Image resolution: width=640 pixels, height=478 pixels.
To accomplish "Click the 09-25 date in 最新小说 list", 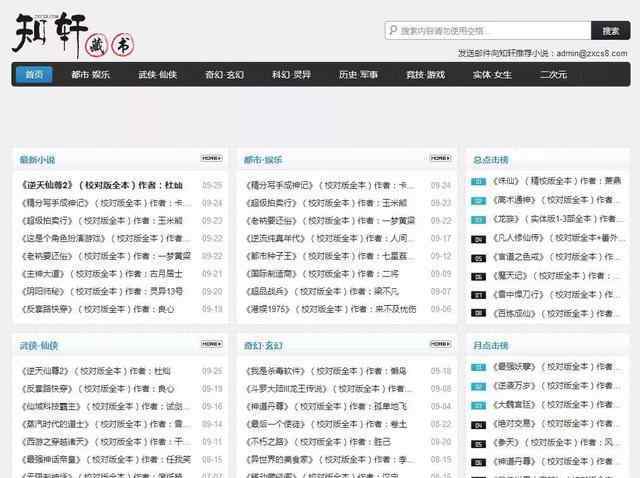I will [212, 185].
